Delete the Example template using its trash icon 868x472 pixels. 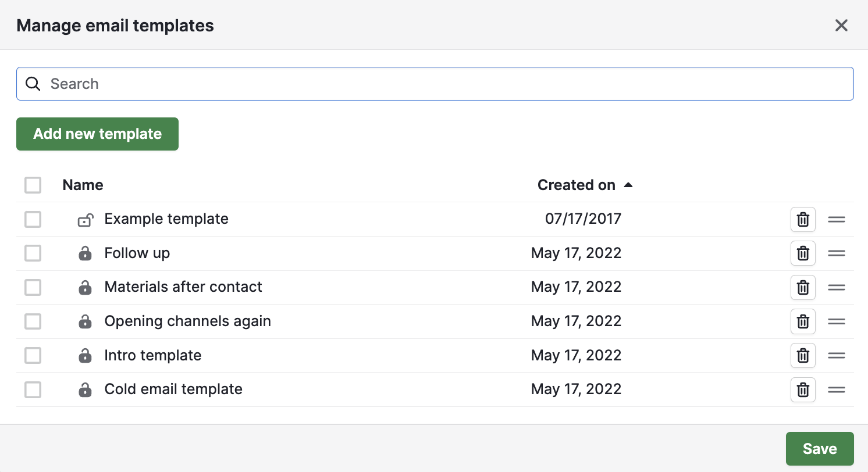click(x=803, y=220)
